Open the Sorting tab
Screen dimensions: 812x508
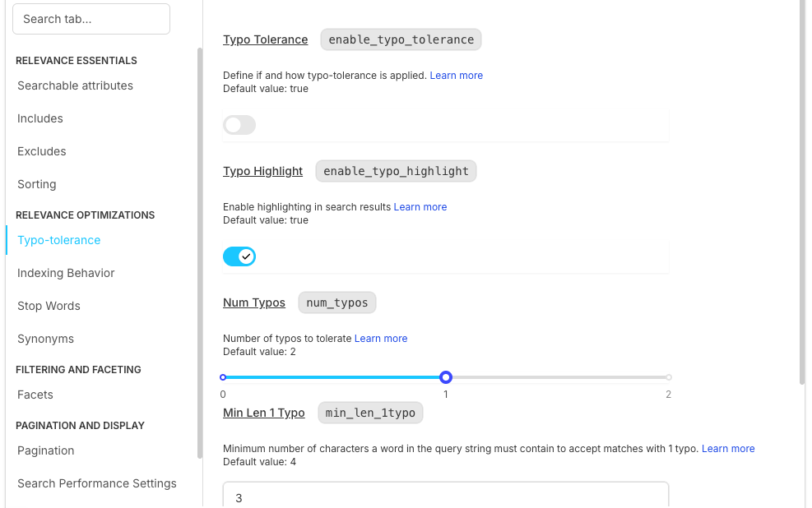(x=37, y=184)
